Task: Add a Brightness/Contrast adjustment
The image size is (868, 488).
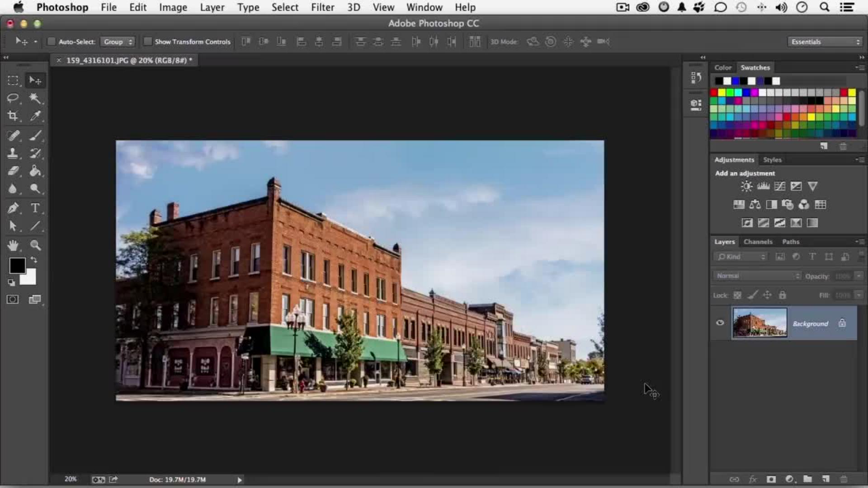Action: [x=746, y=186]
